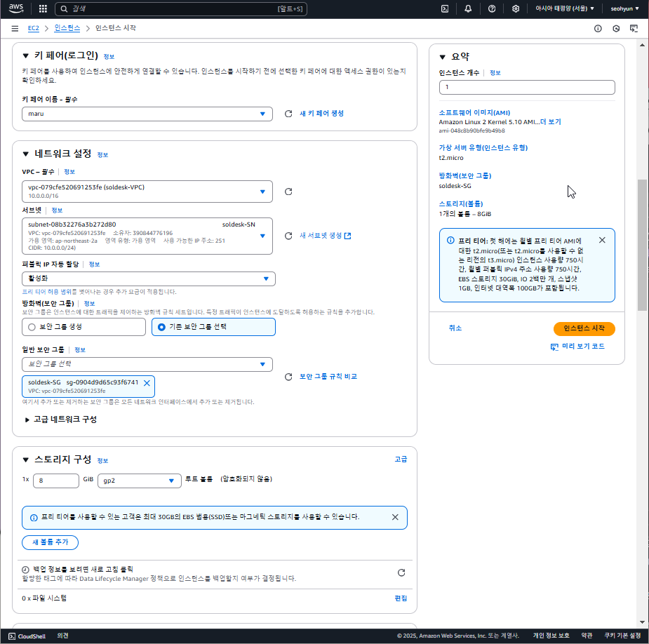Select the 기존 보안 그룹 선택 radio option
649x644 pixels.
click(213, 327)
